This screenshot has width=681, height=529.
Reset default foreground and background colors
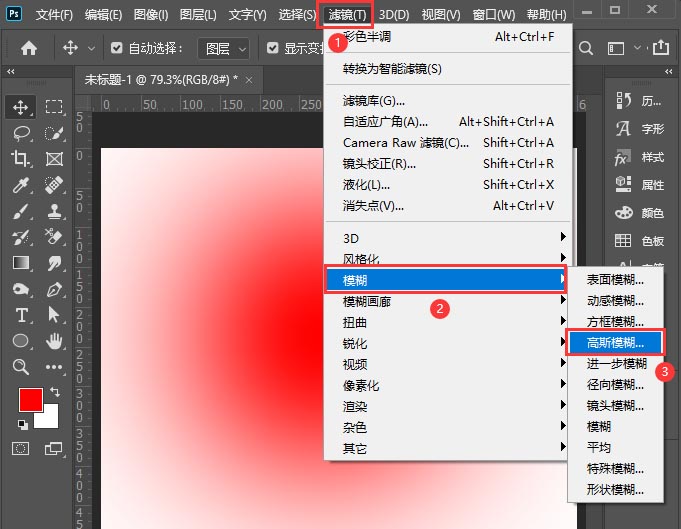point(23,425)
